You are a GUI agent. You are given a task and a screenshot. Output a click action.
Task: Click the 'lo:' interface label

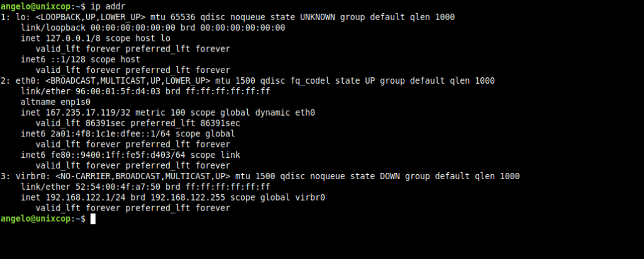coord(23,17)
